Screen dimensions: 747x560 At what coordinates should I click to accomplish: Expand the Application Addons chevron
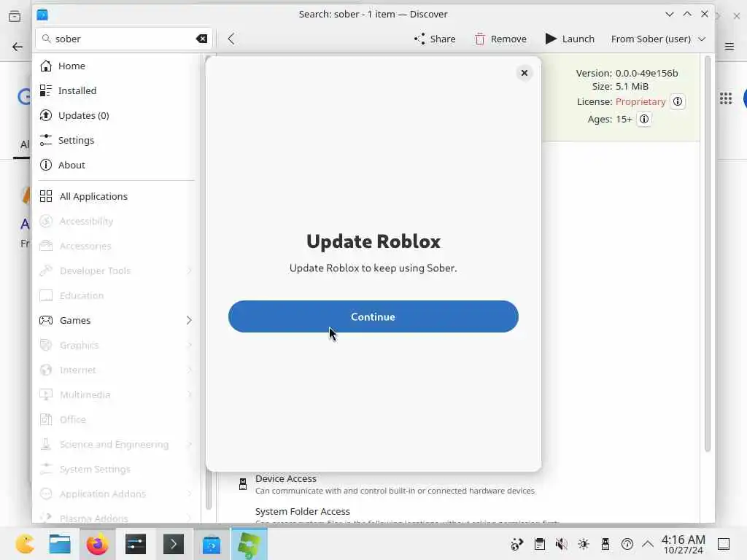click(x=189, y=494)
